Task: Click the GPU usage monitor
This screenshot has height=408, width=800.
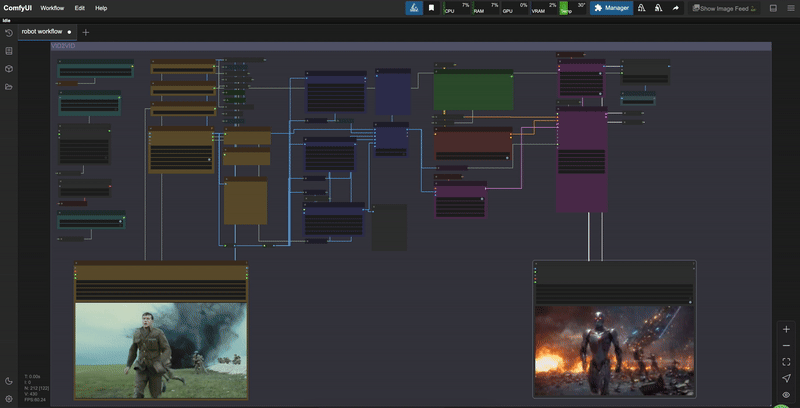Action: click(x=514, y=8)
